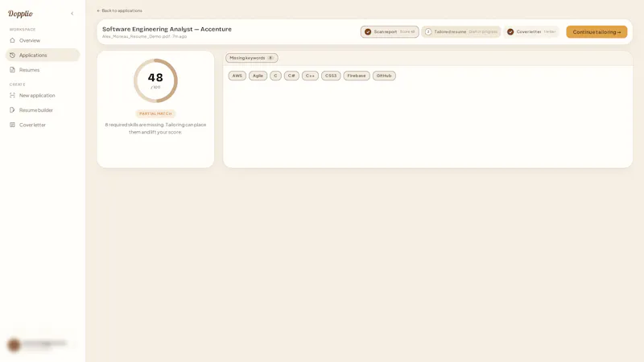Collapse the sidebar with the chevron
The width and height of the screenshot is (644, 362).
pos(72,14)
